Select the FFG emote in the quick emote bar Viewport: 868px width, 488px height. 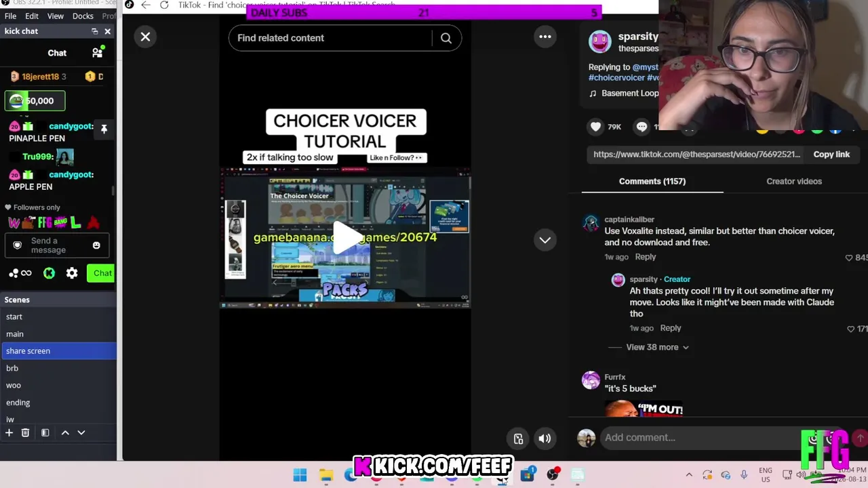tap(44, 222)
